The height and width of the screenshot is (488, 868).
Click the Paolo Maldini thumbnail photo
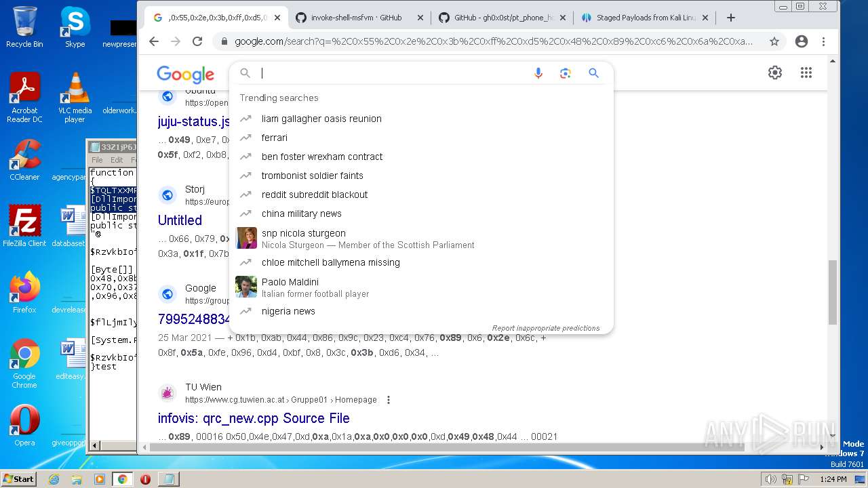[246, 287]
